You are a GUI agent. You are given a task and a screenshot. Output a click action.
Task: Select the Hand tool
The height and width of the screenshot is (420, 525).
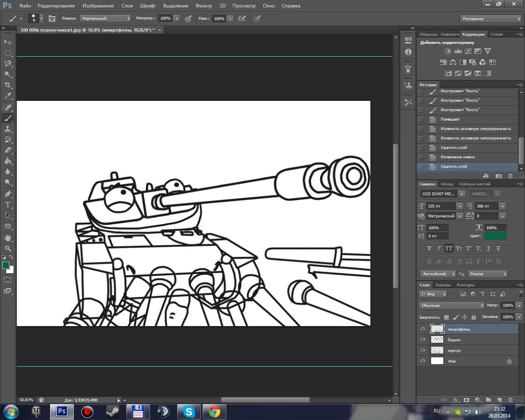point(8,238)
